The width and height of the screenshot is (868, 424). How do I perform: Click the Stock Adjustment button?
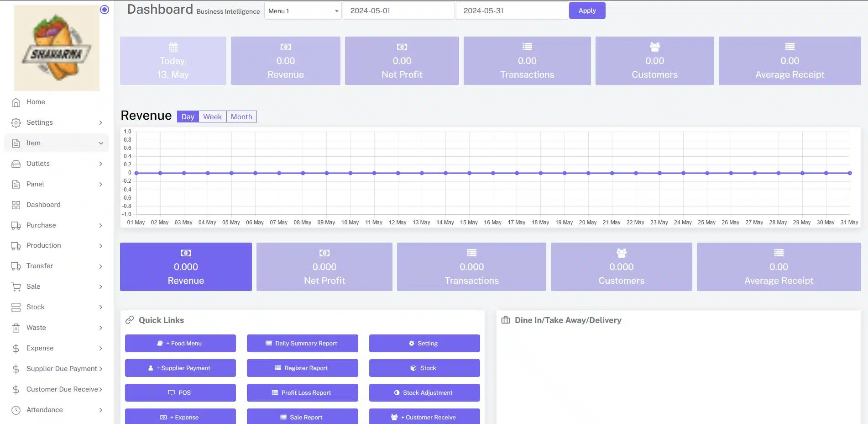click(x=424, y=392)
